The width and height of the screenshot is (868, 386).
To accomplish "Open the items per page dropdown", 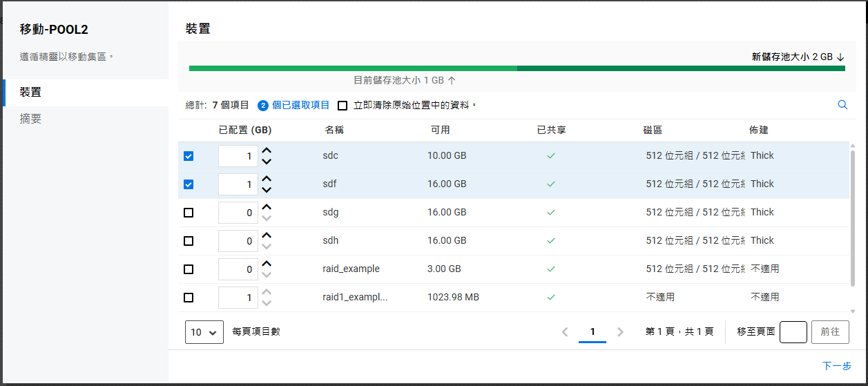I will (204, 332).
